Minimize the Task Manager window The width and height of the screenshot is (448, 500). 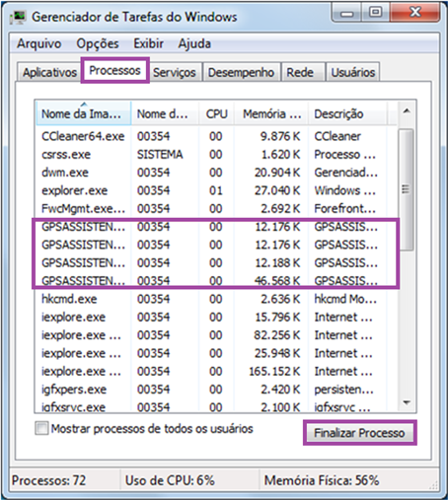(x=346, y=13)
